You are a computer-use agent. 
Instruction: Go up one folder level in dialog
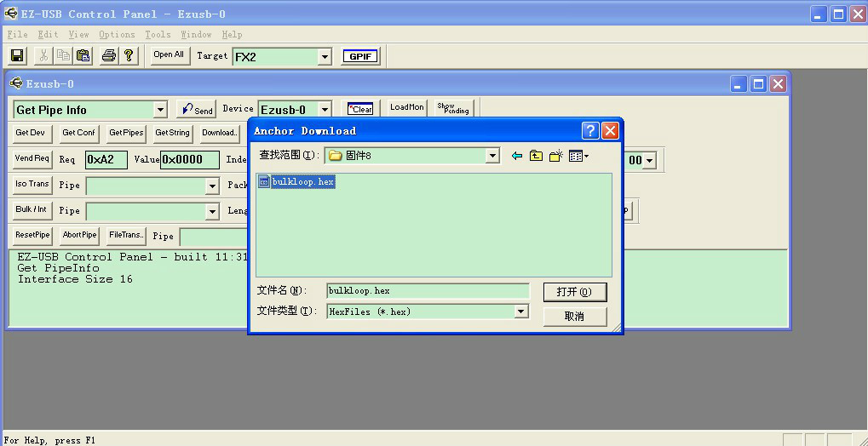536,156
